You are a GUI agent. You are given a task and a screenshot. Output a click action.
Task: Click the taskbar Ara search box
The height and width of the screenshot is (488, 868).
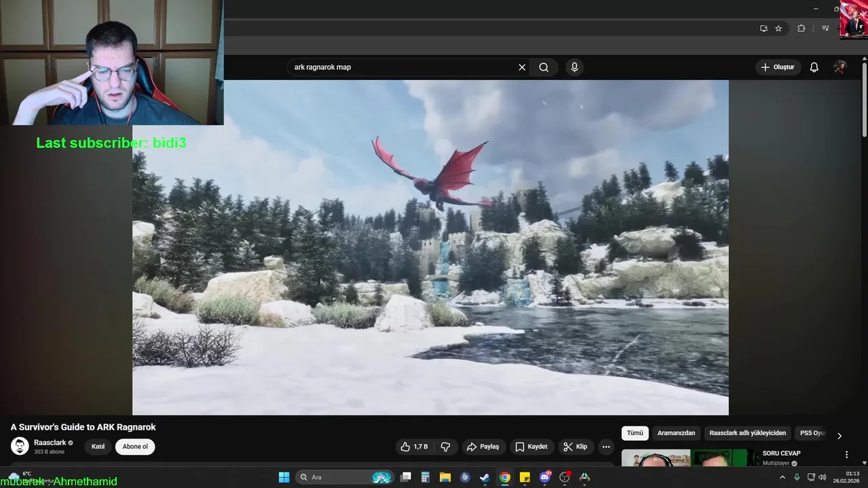coord(346,477)
